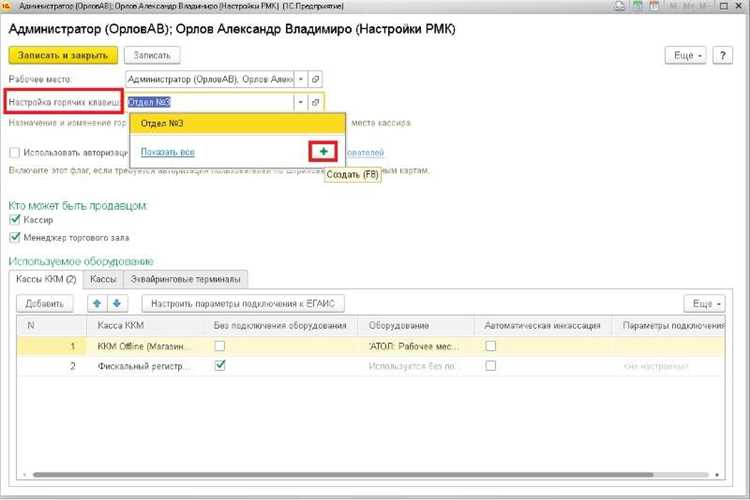Screen dimensions: 750x500
Task: Click the 'АТОЛ: Рабочее мес equipment cell
Action: tap(416, 346)
